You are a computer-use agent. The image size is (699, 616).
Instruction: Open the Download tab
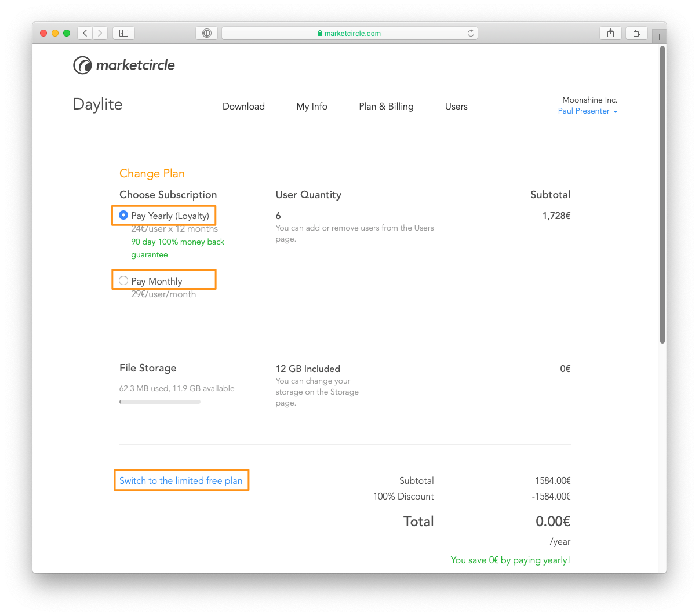243,106
